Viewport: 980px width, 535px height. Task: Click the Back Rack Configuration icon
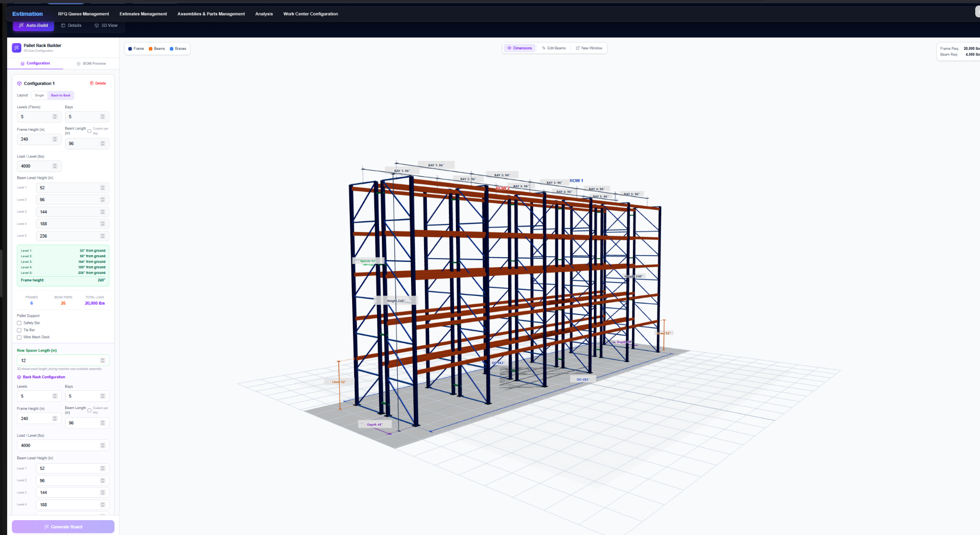click(x=19, y=377)
